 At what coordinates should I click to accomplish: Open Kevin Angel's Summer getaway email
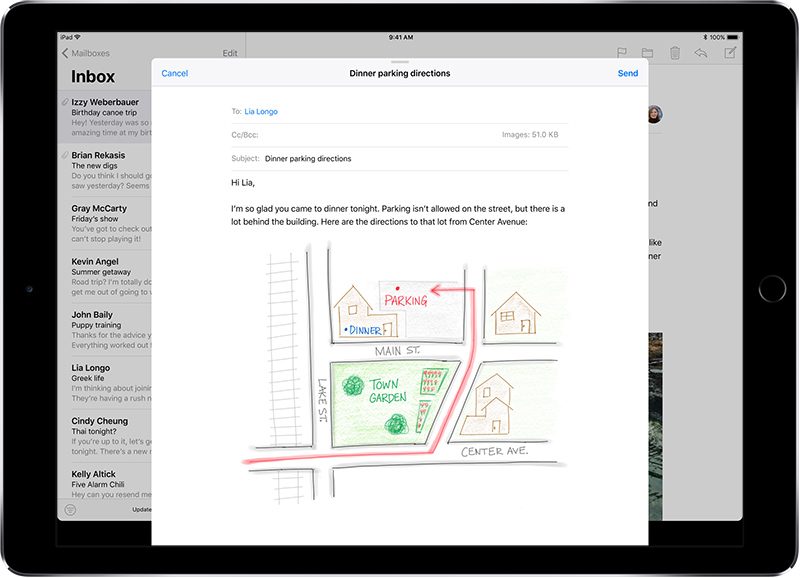pos(108,277)
